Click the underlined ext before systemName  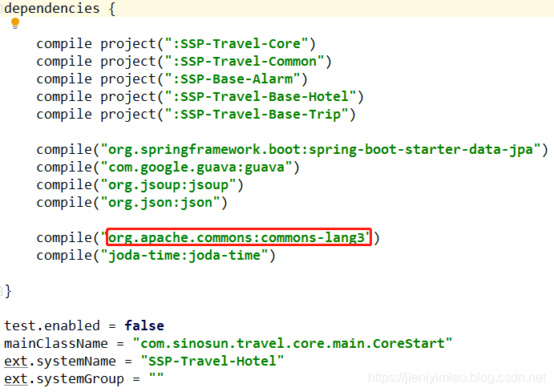pos(16,362)
